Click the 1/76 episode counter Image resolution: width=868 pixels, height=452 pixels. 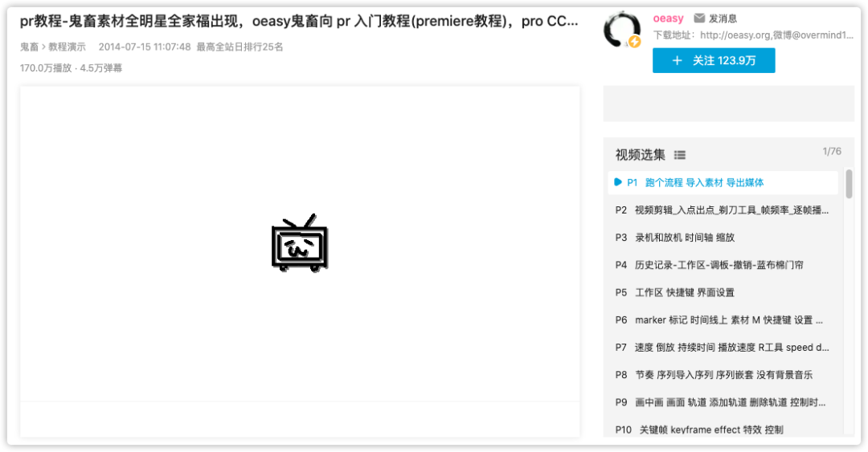[832, 152]
